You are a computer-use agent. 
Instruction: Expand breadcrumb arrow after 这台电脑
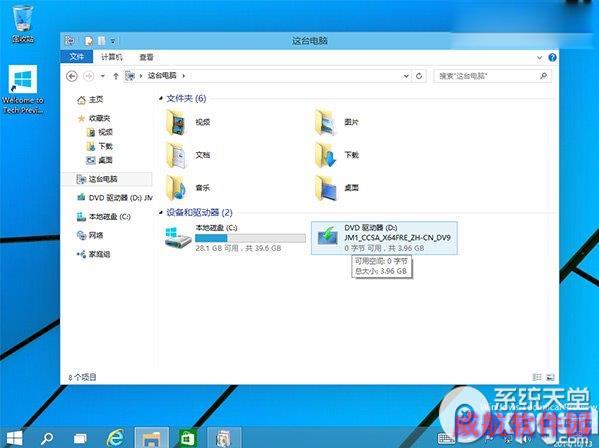pyautogui.click(x=183, y=76)
